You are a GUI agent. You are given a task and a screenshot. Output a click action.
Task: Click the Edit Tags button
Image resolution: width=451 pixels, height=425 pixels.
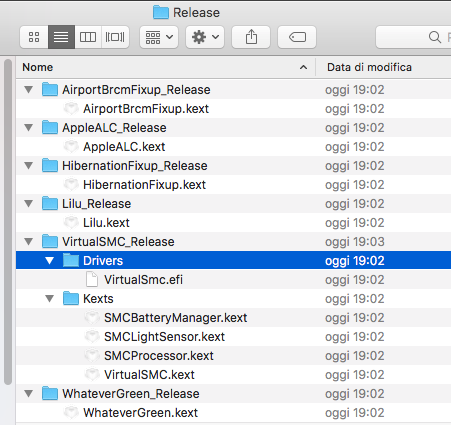click(297, 37)
